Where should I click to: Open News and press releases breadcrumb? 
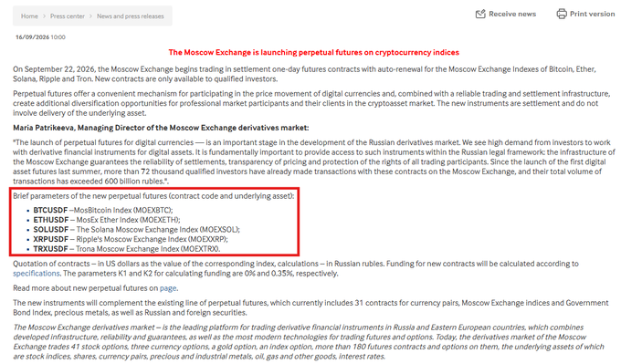tap(131, 16)
